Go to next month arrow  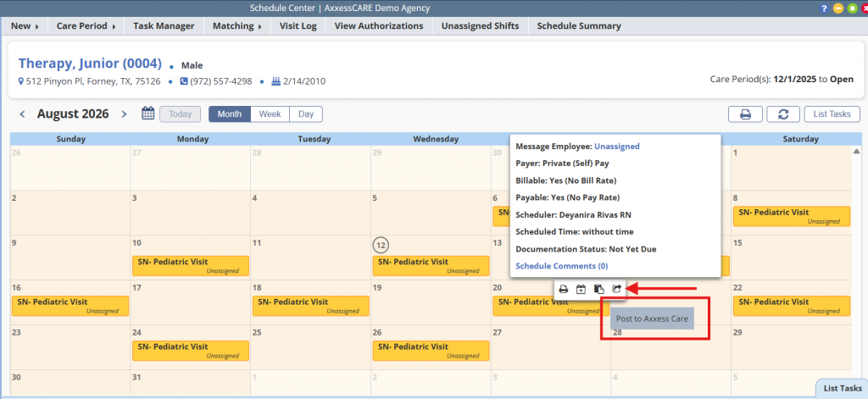(124, 114)
